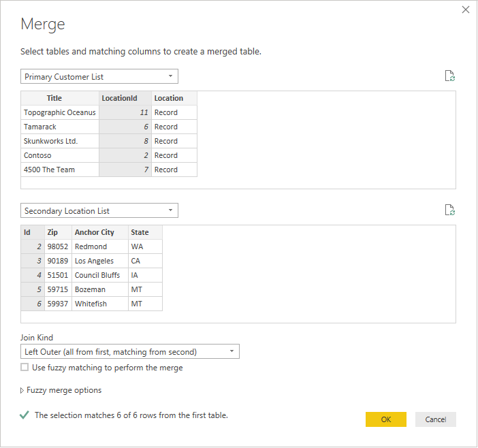The width and height of the screenshot is (478, 448).
Task: Open the Secondary Location List table dropdown
Action: 99,210
